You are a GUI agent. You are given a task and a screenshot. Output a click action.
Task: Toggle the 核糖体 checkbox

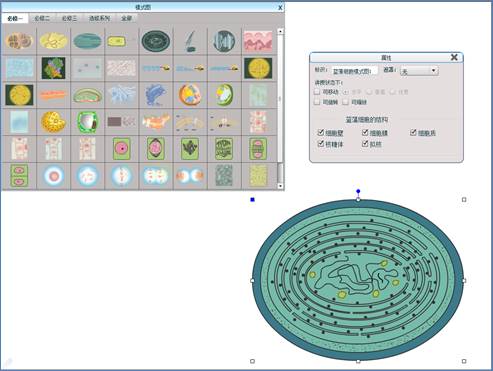[321, 144]
